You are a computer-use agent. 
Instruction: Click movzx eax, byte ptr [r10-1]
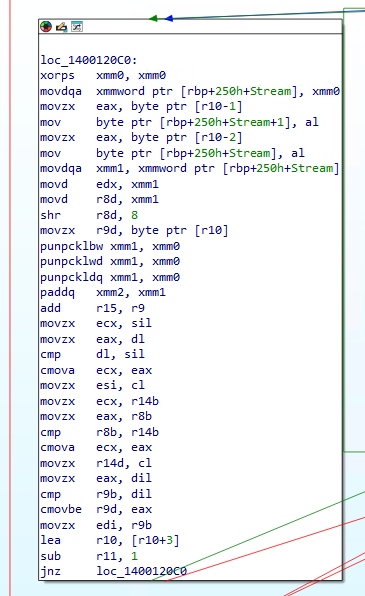141,106
